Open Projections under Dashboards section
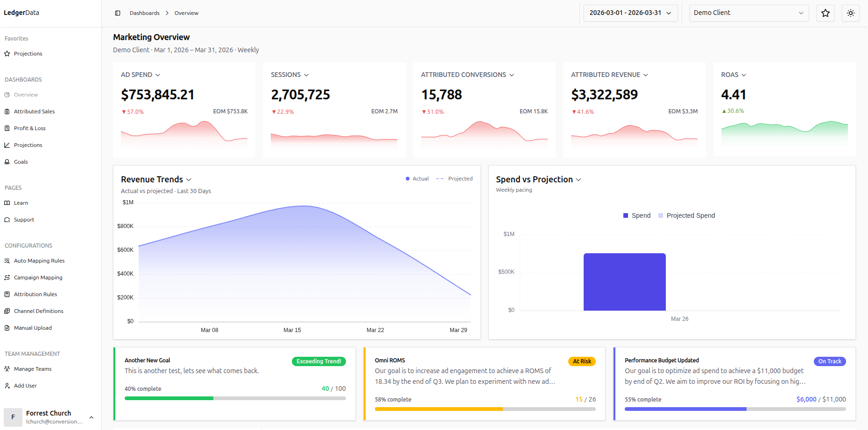 28,145
